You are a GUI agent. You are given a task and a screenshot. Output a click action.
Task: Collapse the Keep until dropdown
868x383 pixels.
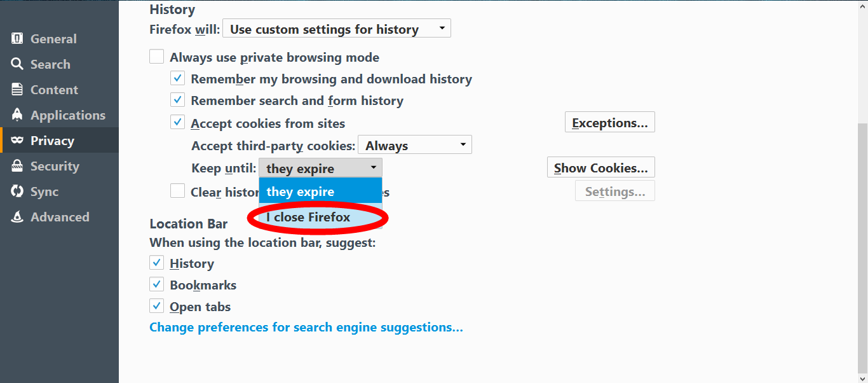(320, 168)
